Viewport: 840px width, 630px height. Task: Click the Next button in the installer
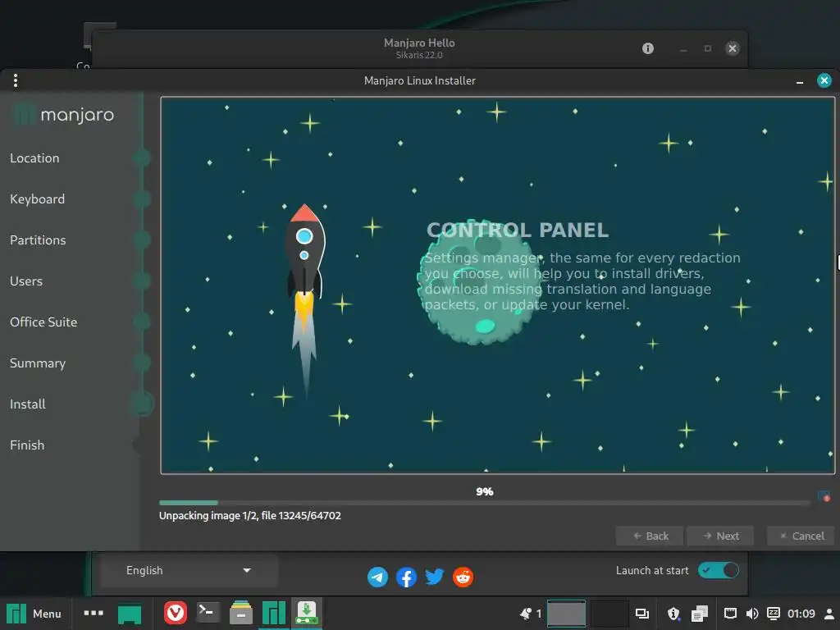(x=720, y=536)
